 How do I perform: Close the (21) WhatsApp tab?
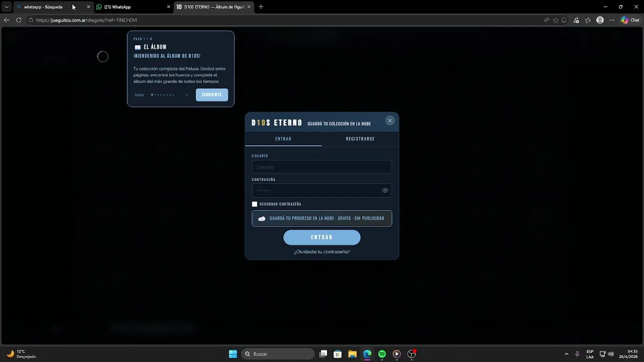pyautogui.click(x=169, y=7)
